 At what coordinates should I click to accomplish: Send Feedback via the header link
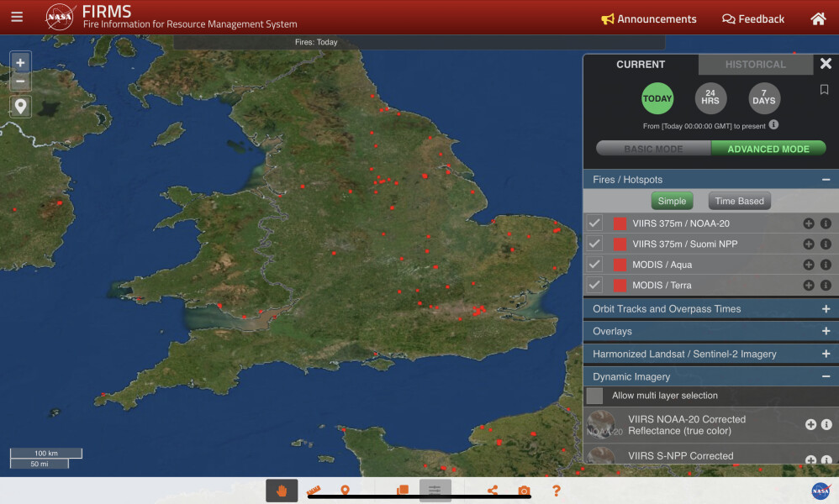(x=752, y=18)
